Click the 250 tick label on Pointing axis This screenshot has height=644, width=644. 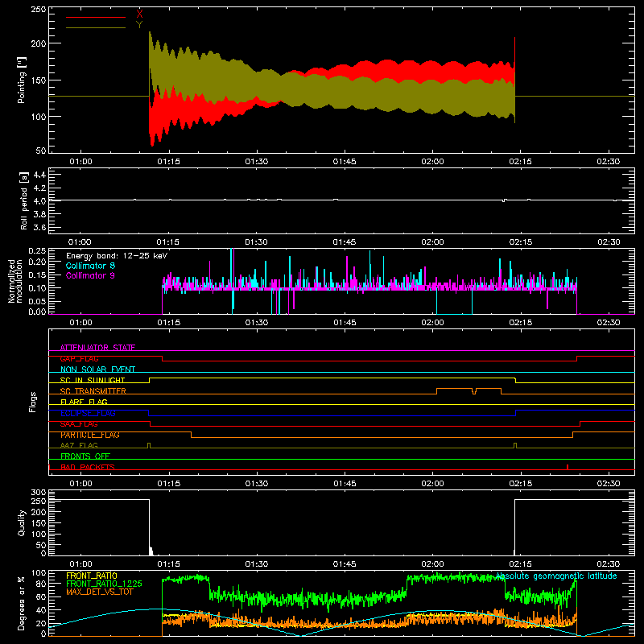point(39,9)
